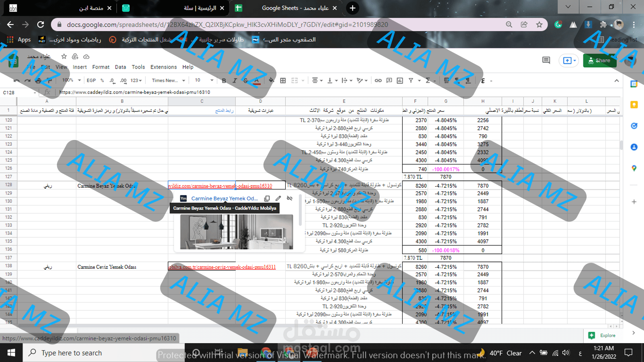Apply EGP currency format
Viewport: 644px width, 362px height.
91,81
